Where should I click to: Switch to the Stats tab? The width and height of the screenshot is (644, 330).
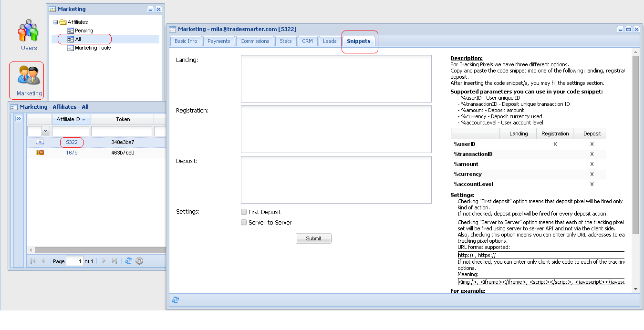tap(286, 41)
